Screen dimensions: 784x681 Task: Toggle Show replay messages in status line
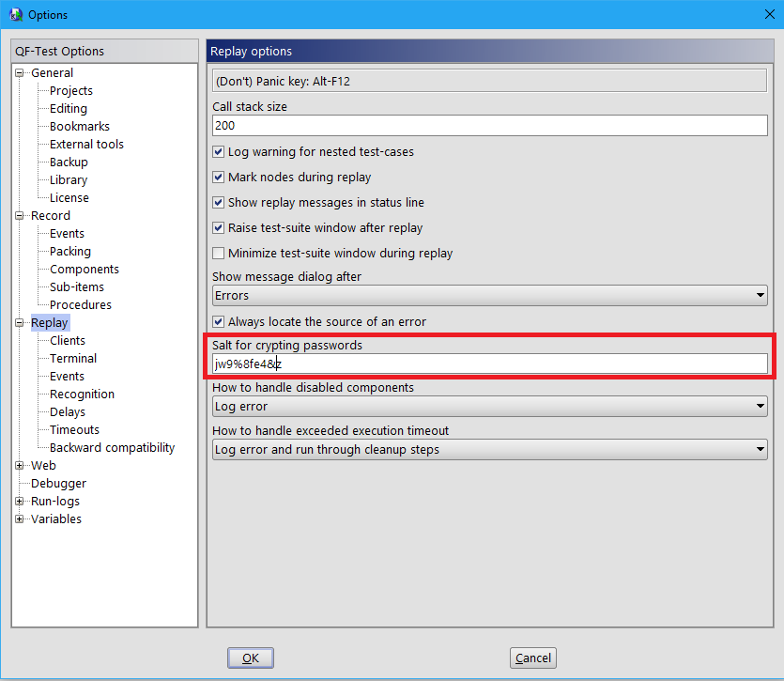pyautogui.click(x=219, y=202)
